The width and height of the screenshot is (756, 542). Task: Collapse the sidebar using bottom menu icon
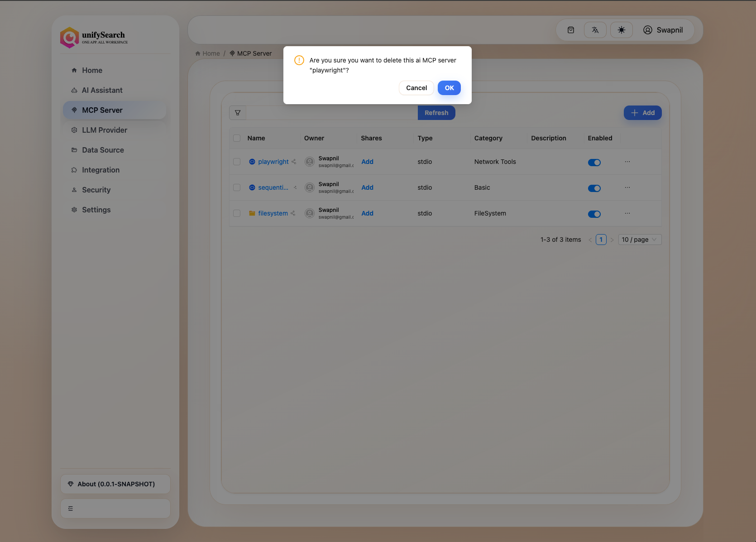71,508
